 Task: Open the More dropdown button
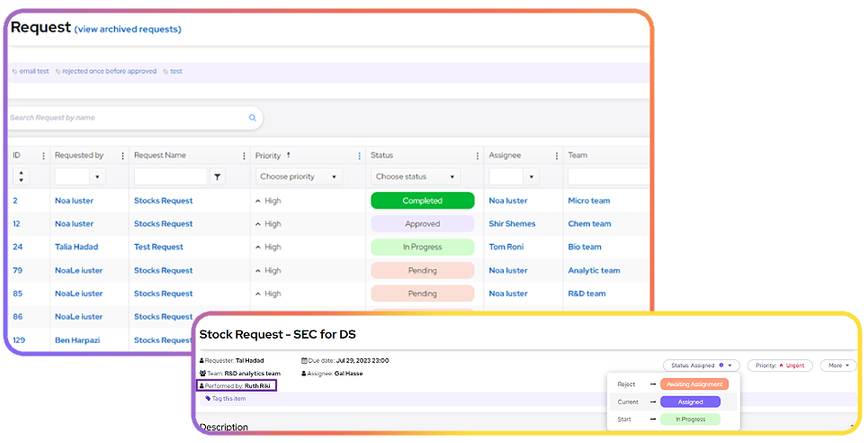click(x=837, y=366)
